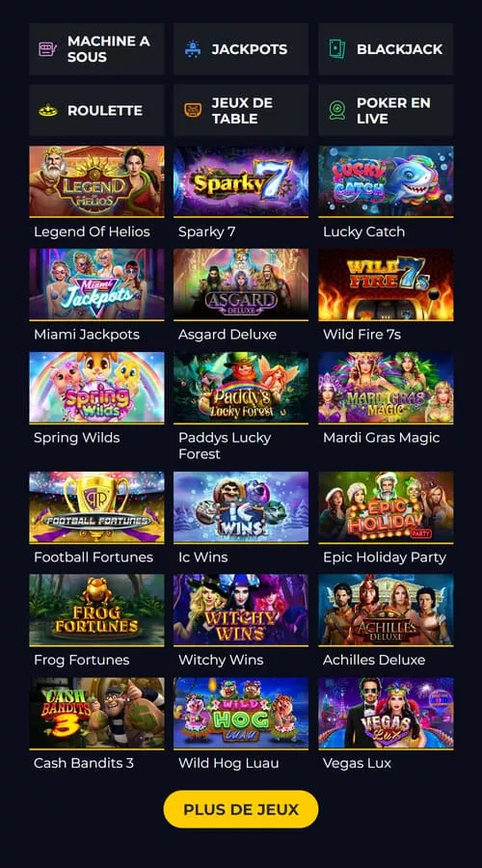The width and height of the screenshot is (482, 868).
Task: Open the Mardi Gras Magic game image
Action: pos(386,388)
